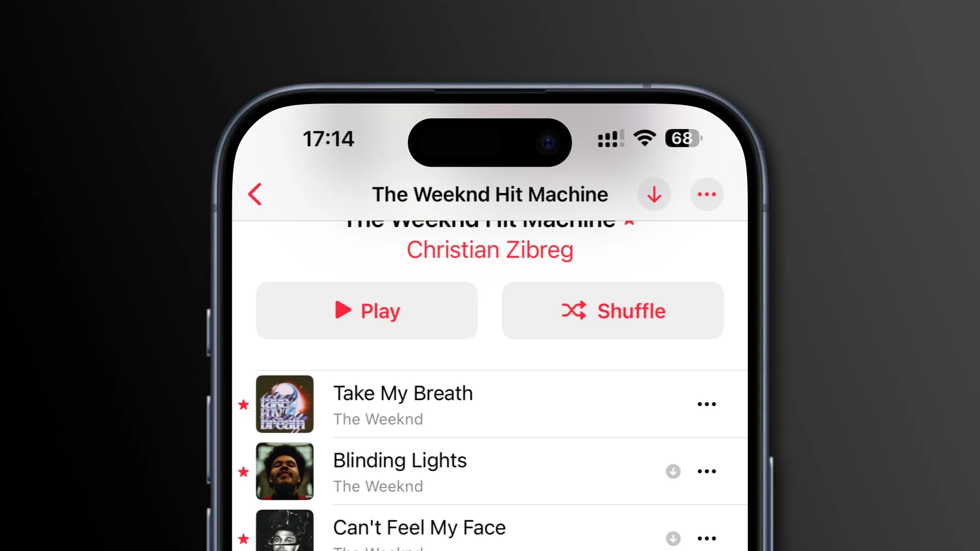Tap Christian Zibreg curator link
Viewport: 980px width, 551px height.
[489, 249]
